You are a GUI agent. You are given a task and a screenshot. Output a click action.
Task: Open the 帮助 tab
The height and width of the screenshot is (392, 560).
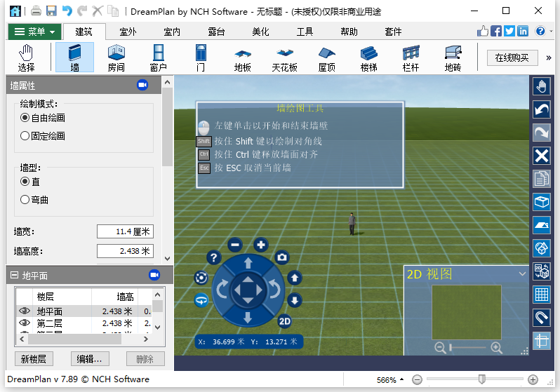pos(349,32)
